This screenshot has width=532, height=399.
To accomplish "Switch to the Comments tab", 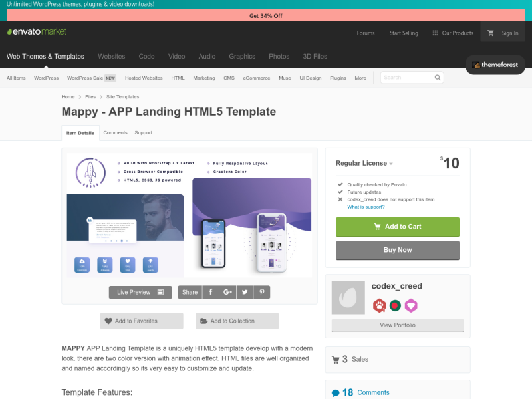I will pos(115,132).
